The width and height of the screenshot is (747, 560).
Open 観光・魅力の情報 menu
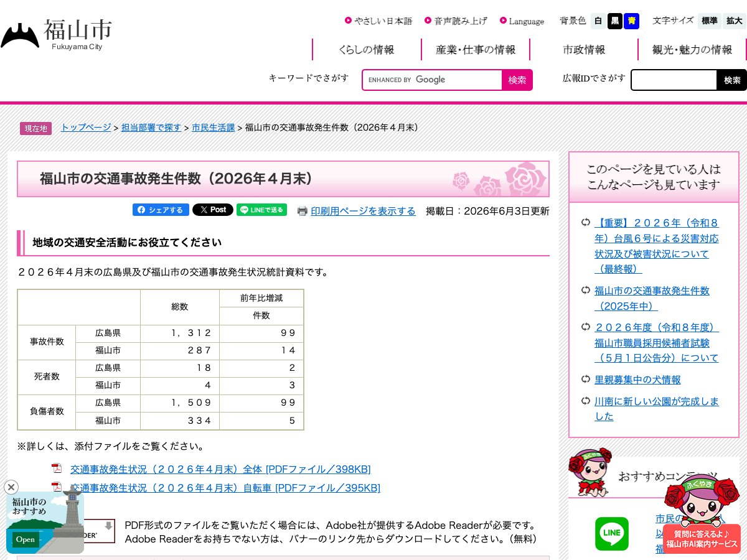click(x=692, y=50)
